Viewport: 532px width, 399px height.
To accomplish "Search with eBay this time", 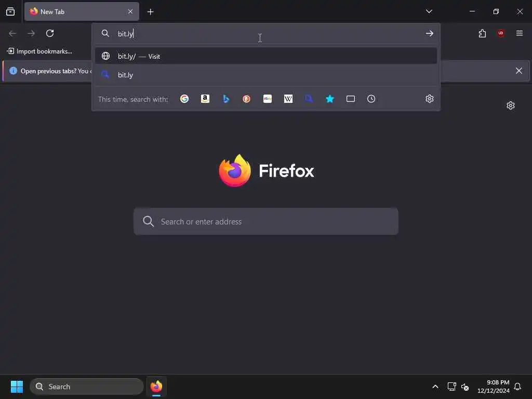I will coord(268,99).
